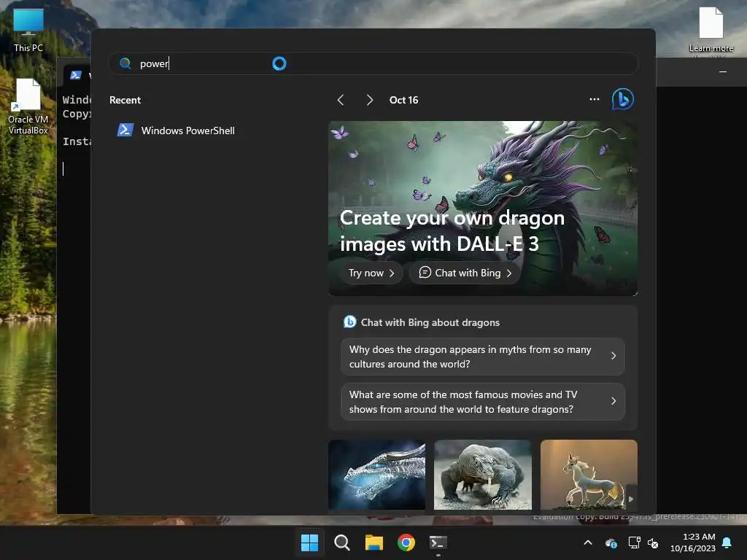This screenshot has width=747, height=560.
Task: Click the Recent section heading
Action: [125, 100]
